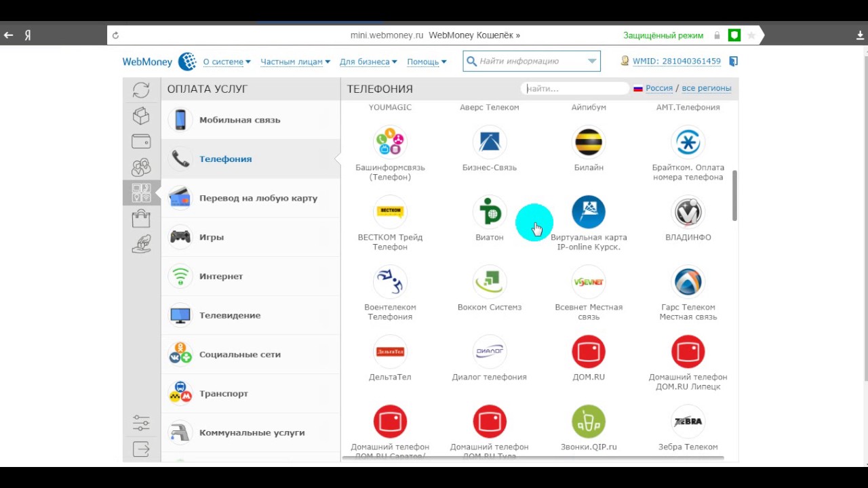
Task: Select the Телефония category
Action: 251,159
